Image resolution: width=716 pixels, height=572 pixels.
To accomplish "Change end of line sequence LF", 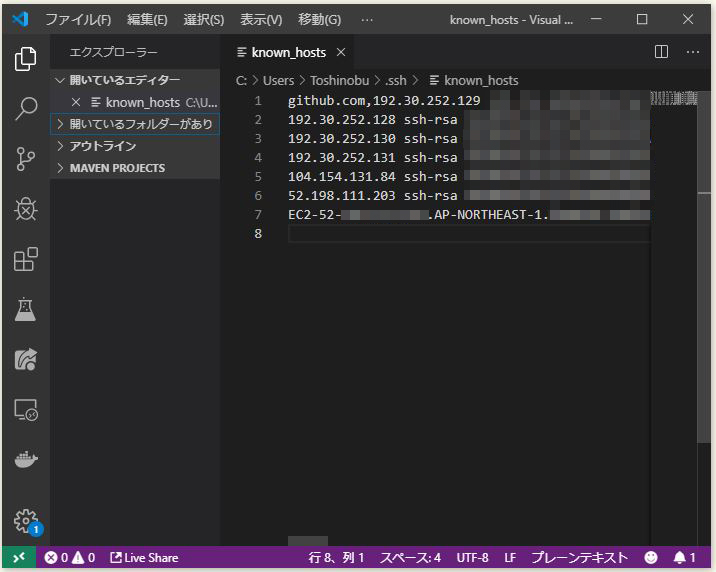I will (x=510, y=557).
